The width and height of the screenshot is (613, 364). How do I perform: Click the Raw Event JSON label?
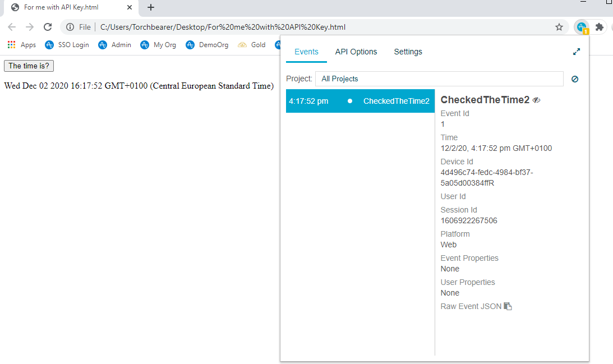[471, 307]
